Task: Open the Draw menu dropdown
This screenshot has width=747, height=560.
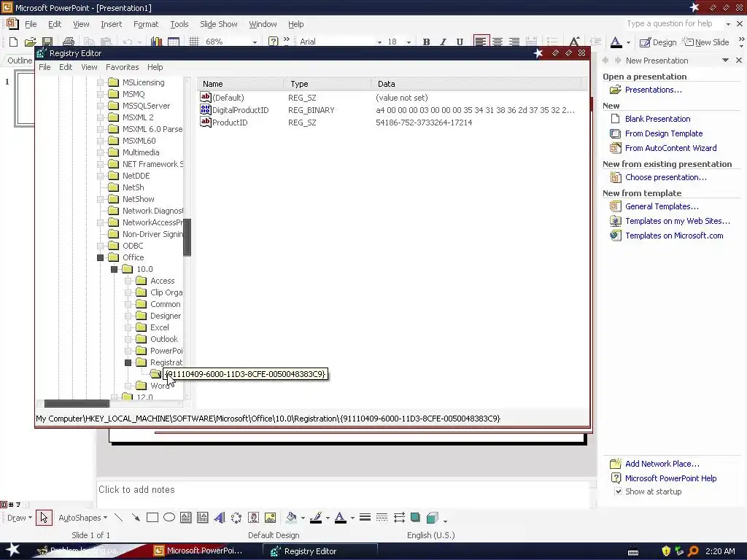Action: (x=20, y=518)
